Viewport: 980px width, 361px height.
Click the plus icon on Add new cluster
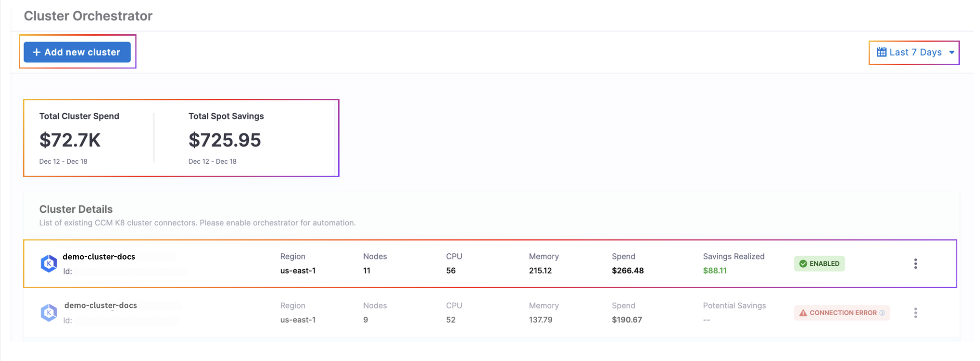(36, 52)
